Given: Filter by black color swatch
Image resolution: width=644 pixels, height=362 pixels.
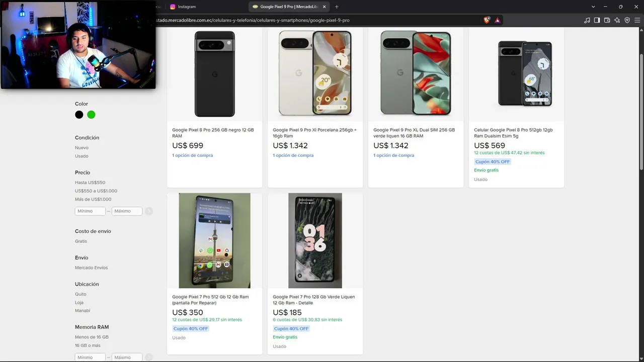Looking at the screenshot, I should pyautogui.click(x=79, y=115).
